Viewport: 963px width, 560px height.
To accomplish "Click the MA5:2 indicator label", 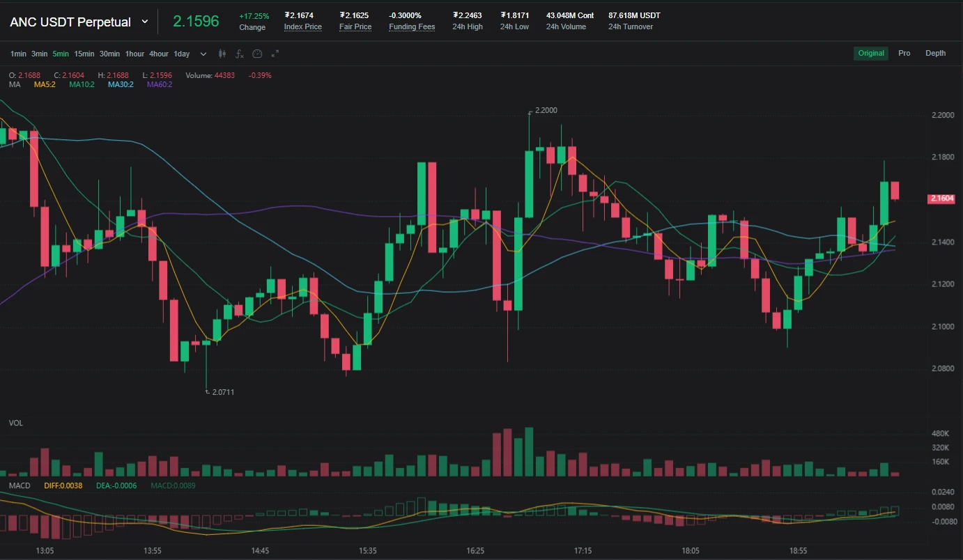I will pos(45,84).
